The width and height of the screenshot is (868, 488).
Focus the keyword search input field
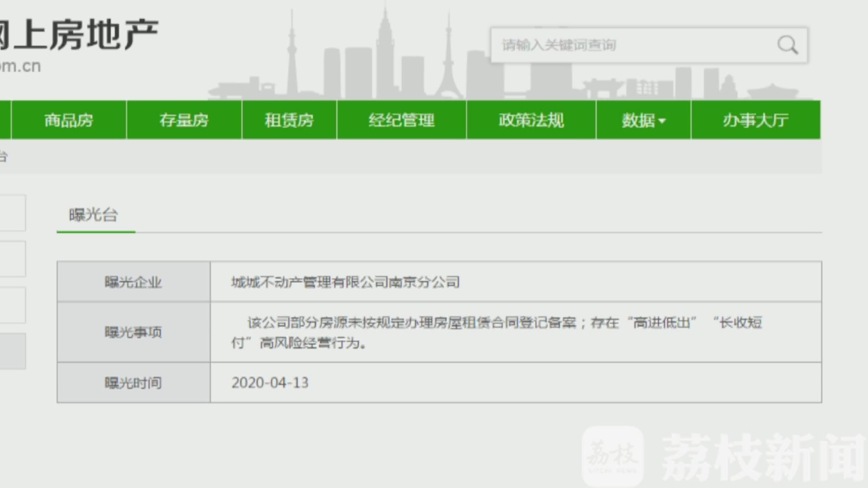(649, 45)
